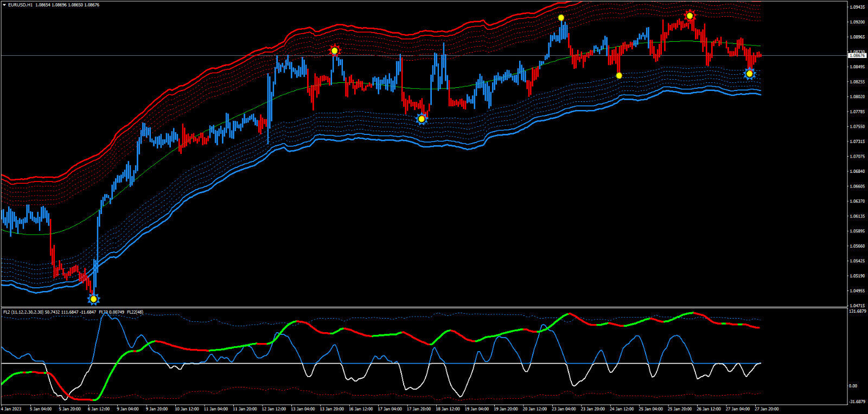The height and width of the screenshot is (414, 868).
Task: Click the red sell signal star near 25 Jan 20:00
Action: pos(690,16)
